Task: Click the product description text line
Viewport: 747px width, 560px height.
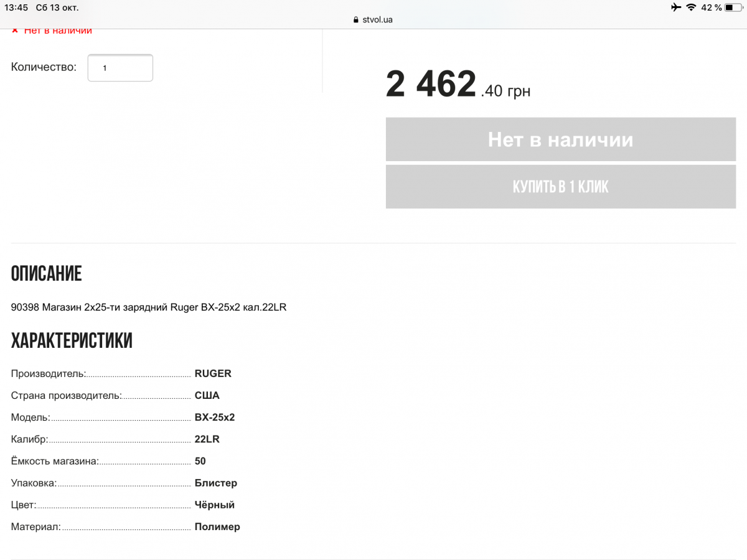Action: coord(149,307)
